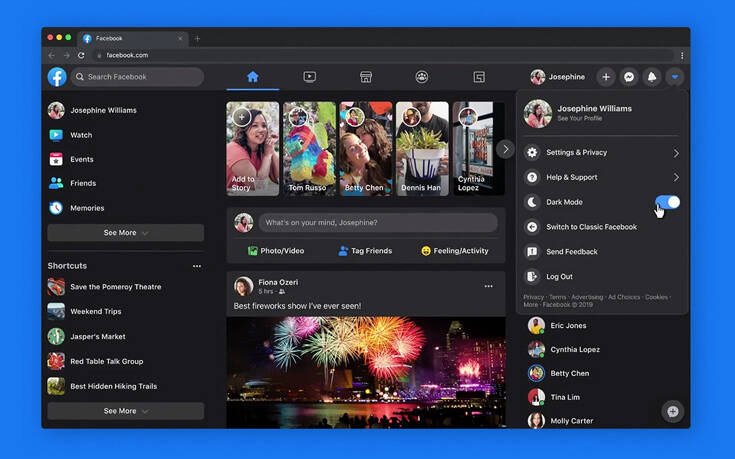Toggle the Dark Mode switch off
Viewport: 735px width, 459px height.
[667, 202]
